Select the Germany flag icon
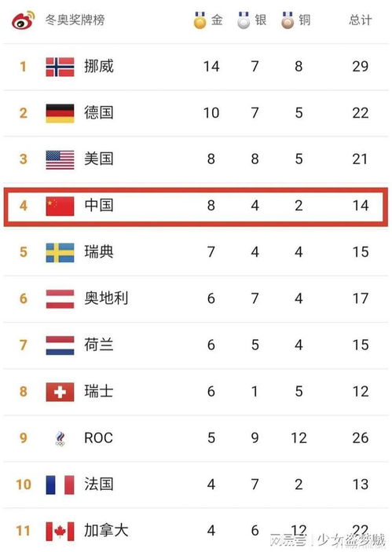 60,113
